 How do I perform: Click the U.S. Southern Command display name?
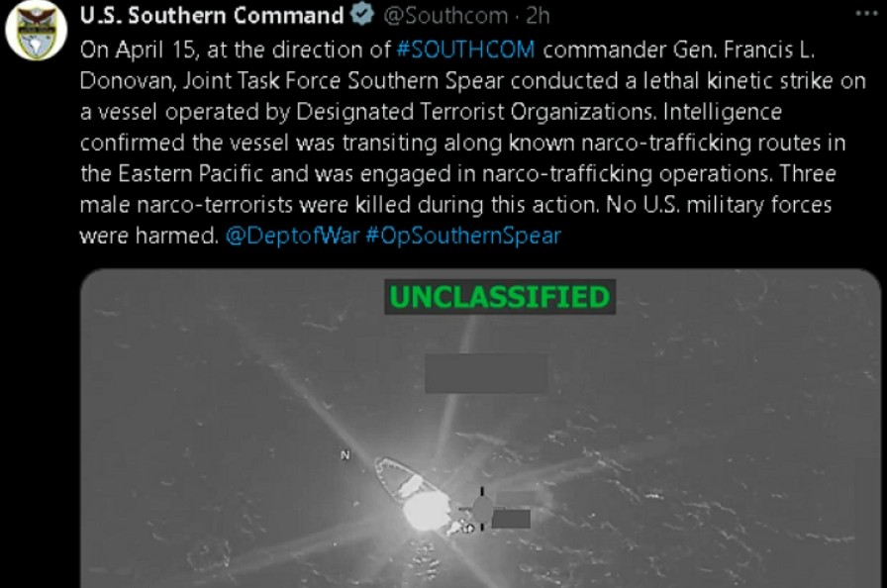[x=212, y=15]
